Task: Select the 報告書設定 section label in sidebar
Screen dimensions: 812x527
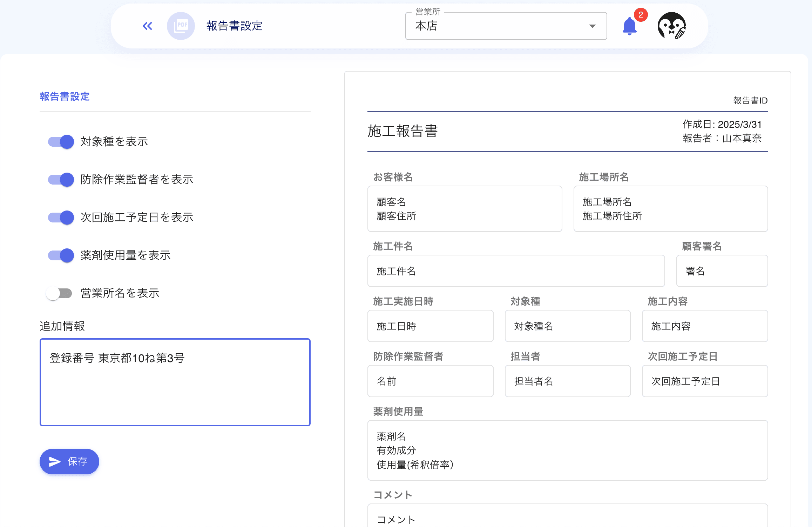Action: click(x=65, y=96)
